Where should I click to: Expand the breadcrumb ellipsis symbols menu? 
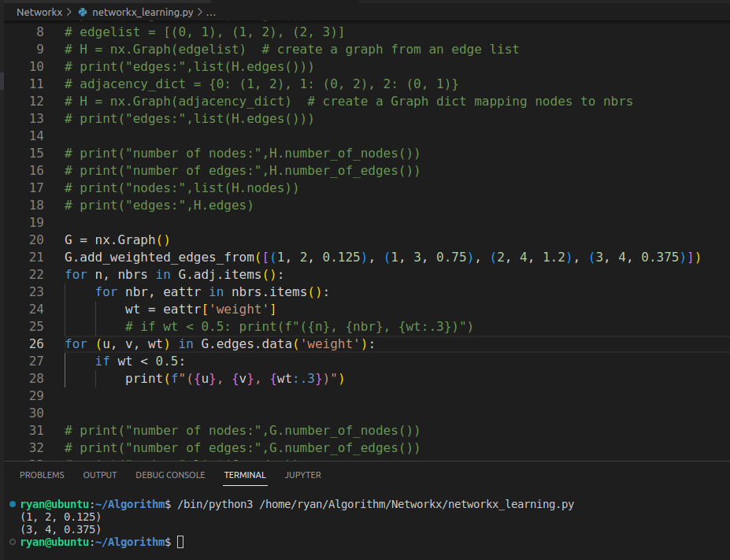211,12
